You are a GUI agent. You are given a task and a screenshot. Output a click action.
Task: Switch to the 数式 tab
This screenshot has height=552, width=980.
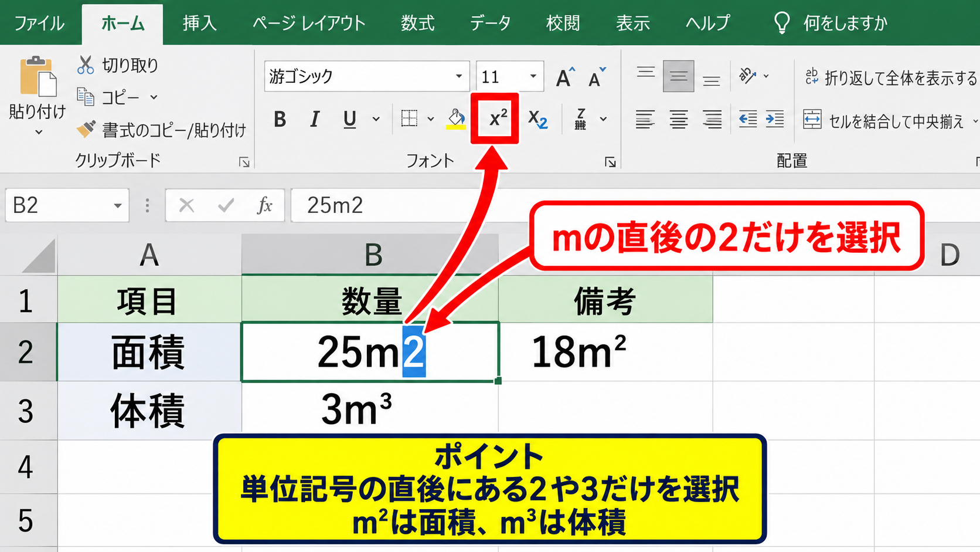(x=418, y=23)
